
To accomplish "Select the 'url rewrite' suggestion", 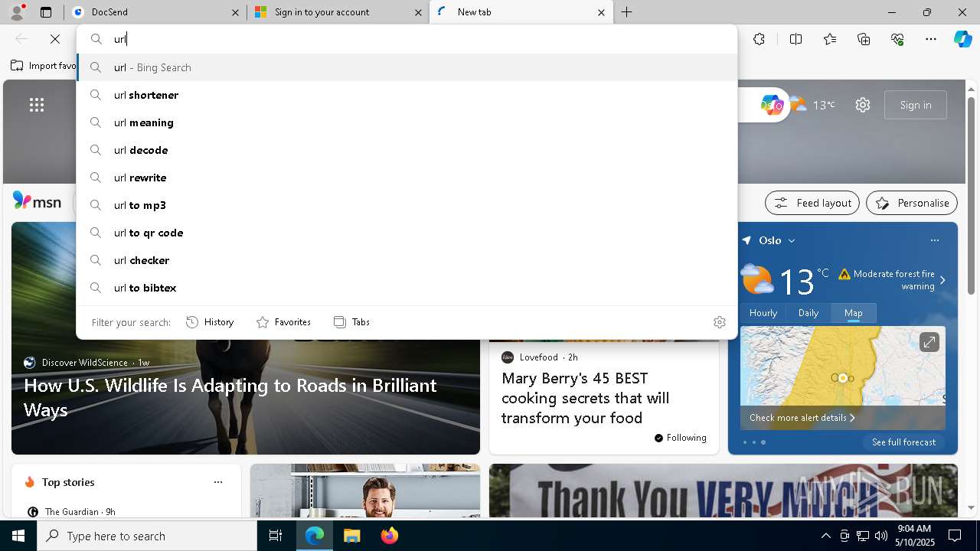I will click(x=407, y=178).
